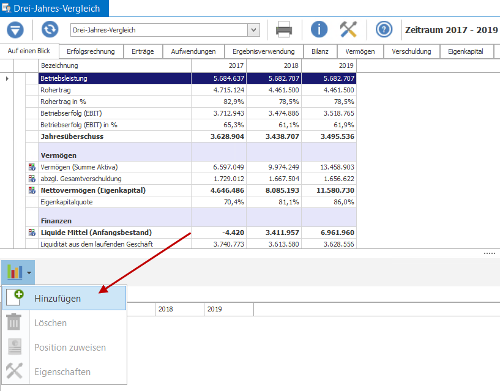Image resolution: width=500 pixels, height=391 pixels.
Task: Click the Hinzufügen document-plus icon
Action: click(x=15, y=298)
